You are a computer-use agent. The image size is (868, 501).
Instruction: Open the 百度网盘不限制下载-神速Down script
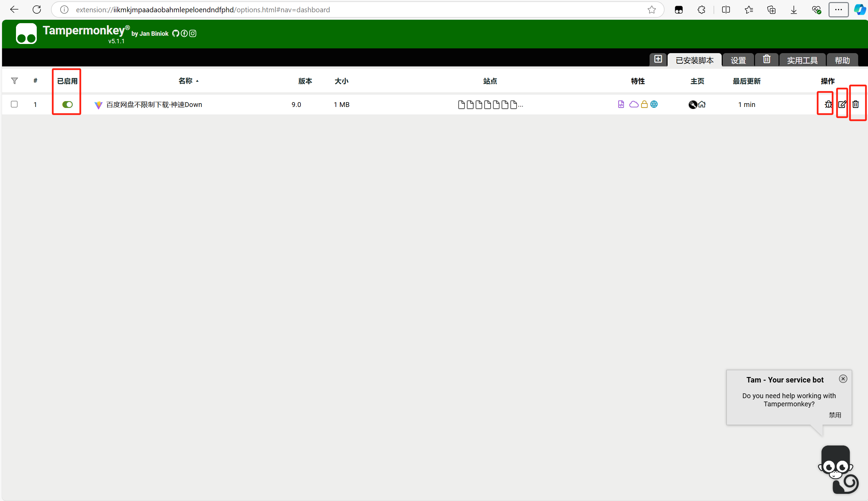click(154, 105)
